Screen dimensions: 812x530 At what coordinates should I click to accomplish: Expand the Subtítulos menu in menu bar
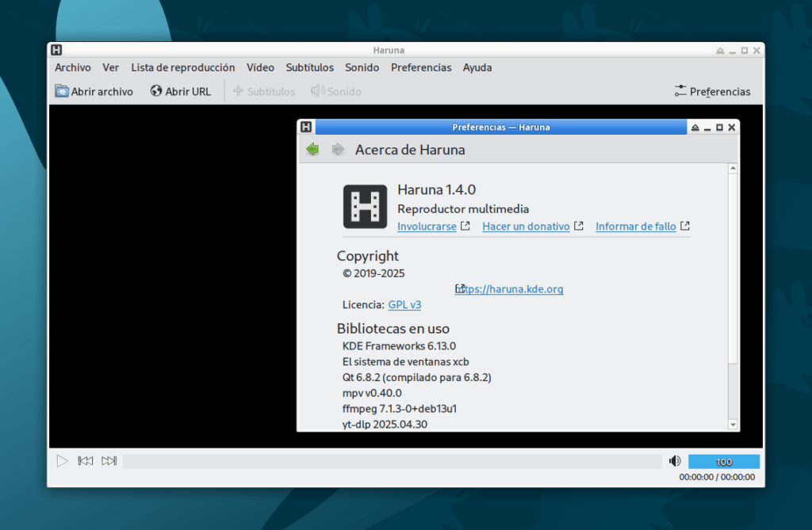pos(309,67)
